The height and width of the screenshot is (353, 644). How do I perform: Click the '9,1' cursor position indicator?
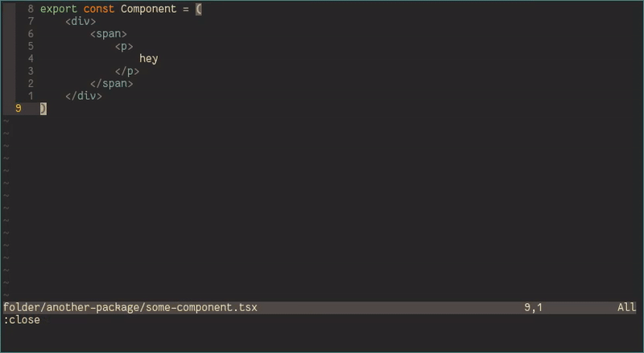tap(534, 308)
